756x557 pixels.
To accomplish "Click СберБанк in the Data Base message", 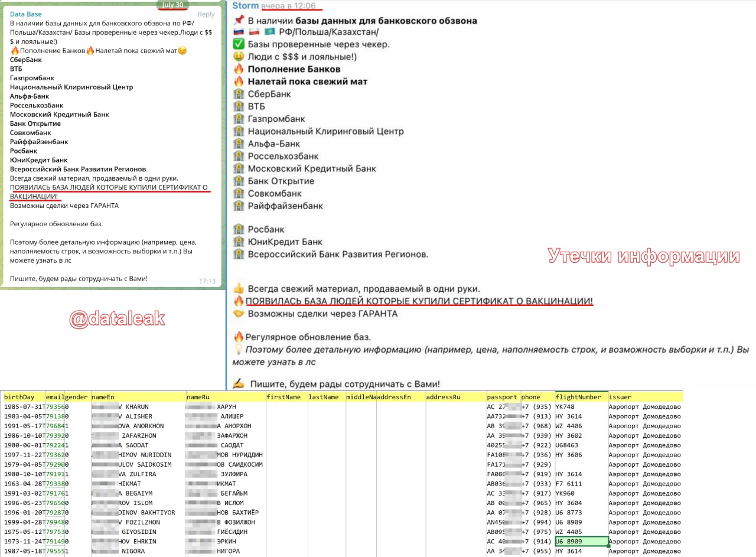I will [x=25, y=60].
